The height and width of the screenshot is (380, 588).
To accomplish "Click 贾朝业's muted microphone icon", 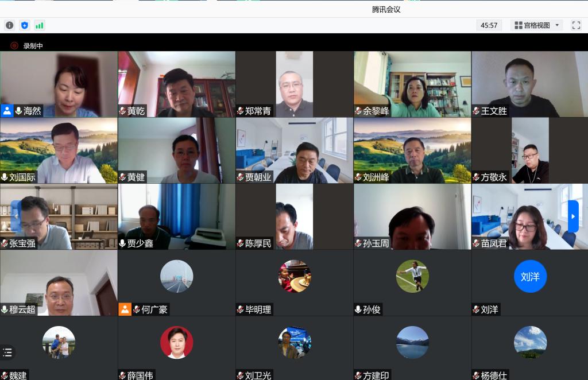I will tap(241, 177).
